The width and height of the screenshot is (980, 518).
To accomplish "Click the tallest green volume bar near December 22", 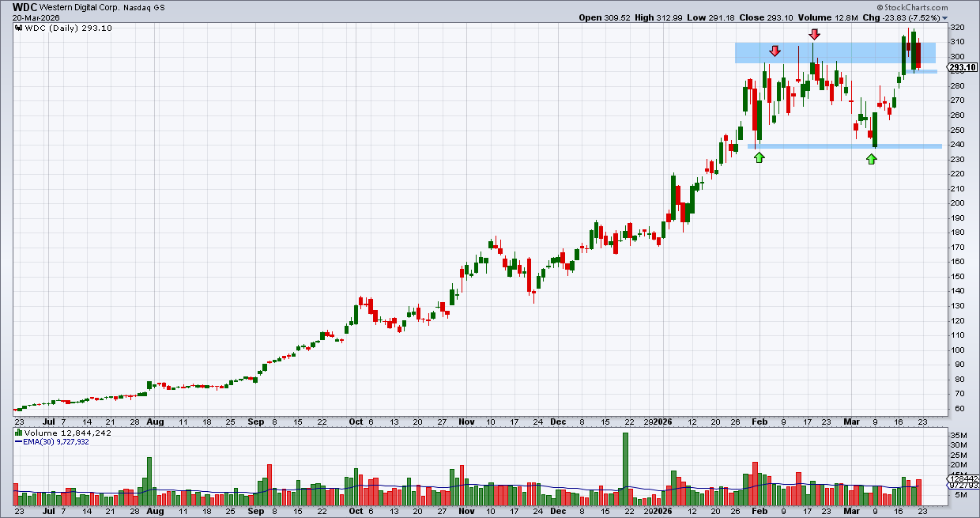I will [x=625, y=469].
